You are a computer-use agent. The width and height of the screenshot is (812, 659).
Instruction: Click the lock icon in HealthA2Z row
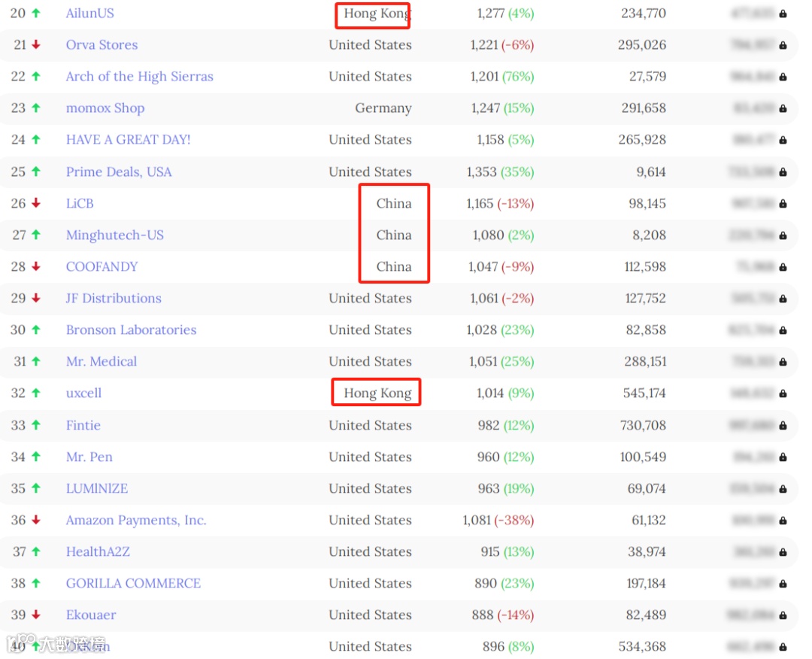point(783,552)
